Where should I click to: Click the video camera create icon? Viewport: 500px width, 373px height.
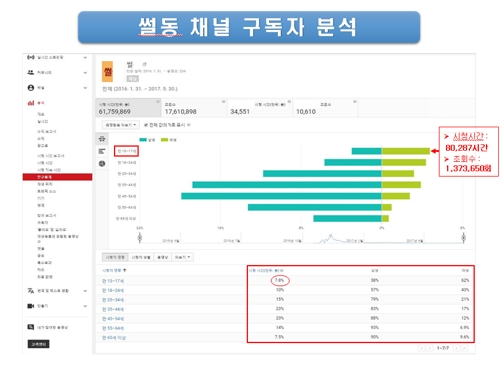(31, 306)
